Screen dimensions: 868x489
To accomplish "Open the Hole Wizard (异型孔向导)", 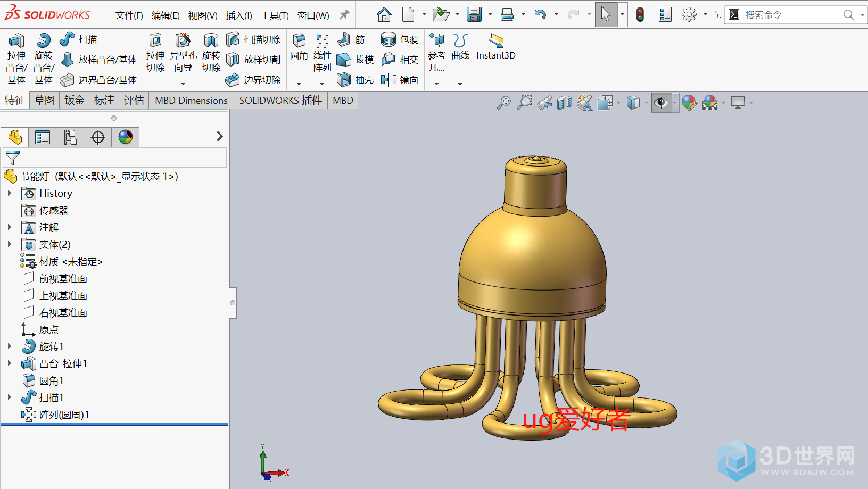I will coord(183,53).
